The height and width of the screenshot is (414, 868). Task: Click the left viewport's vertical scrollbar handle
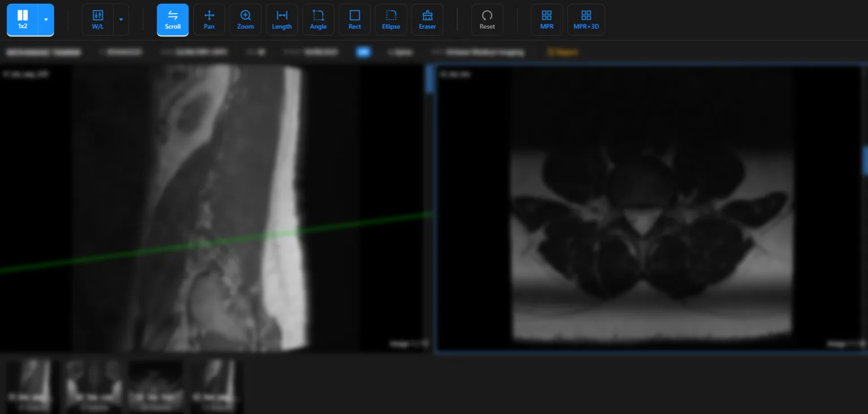pos(429,79)
